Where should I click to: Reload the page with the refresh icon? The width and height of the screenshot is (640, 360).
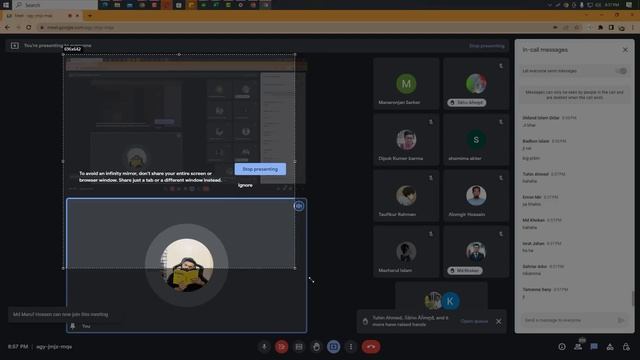tap(29, 27)
